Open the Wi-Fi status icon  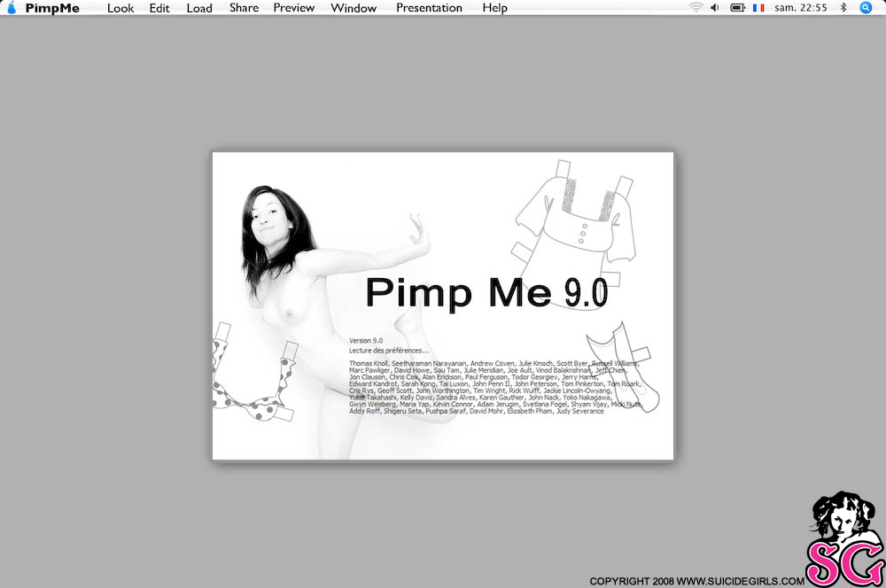pos(696,7)
